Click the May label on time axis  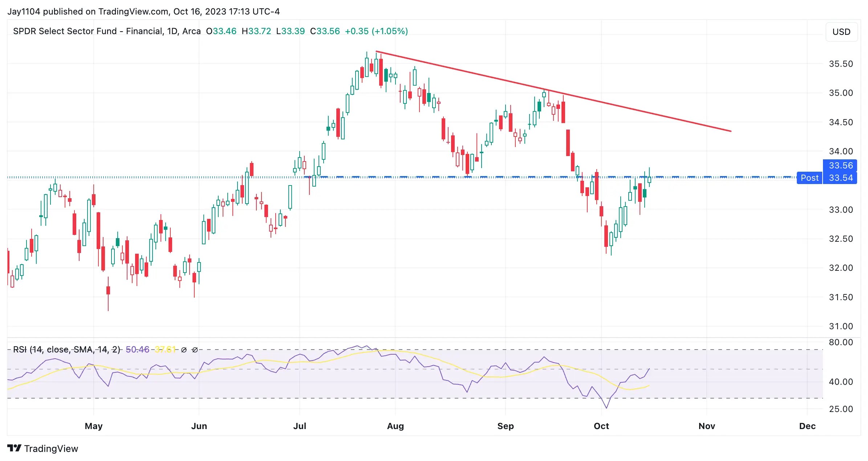coord(94,426)
